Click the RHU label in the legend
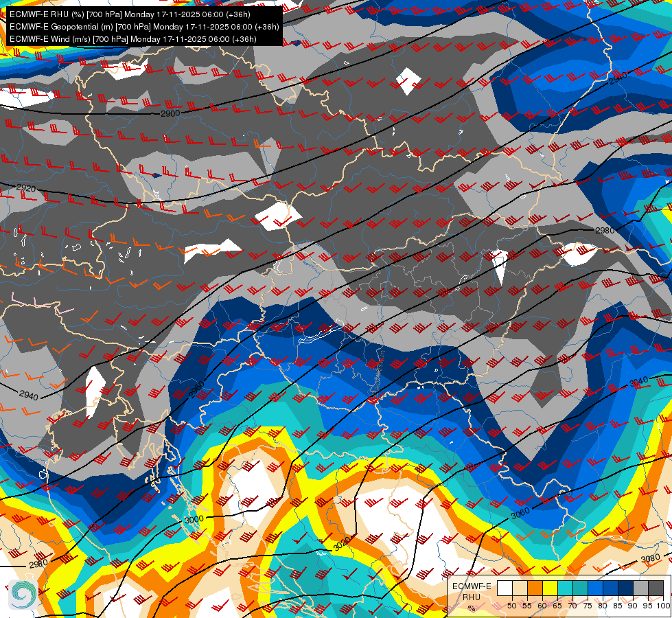Screen dimensions: 672x618 472,597
